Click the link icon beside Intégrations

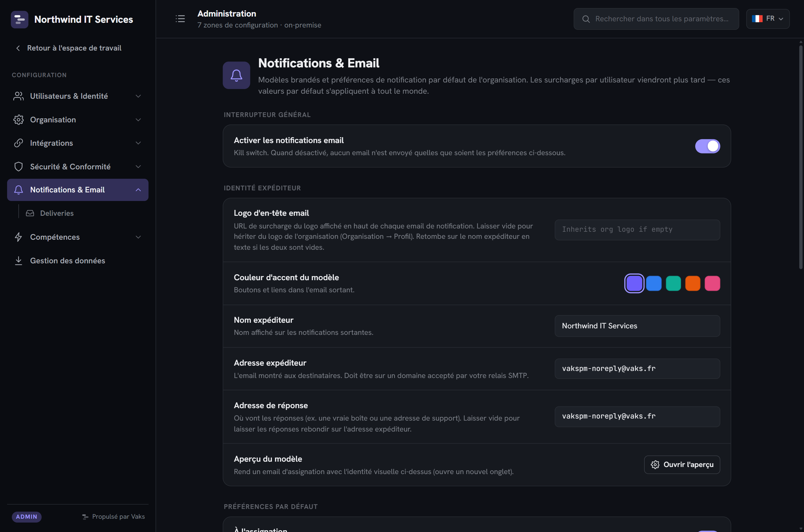[18, 143]
